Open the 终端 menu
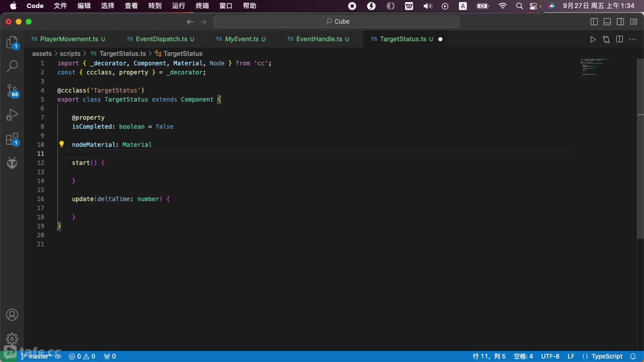Screen dimensions: 644x362 coord(202,6)
